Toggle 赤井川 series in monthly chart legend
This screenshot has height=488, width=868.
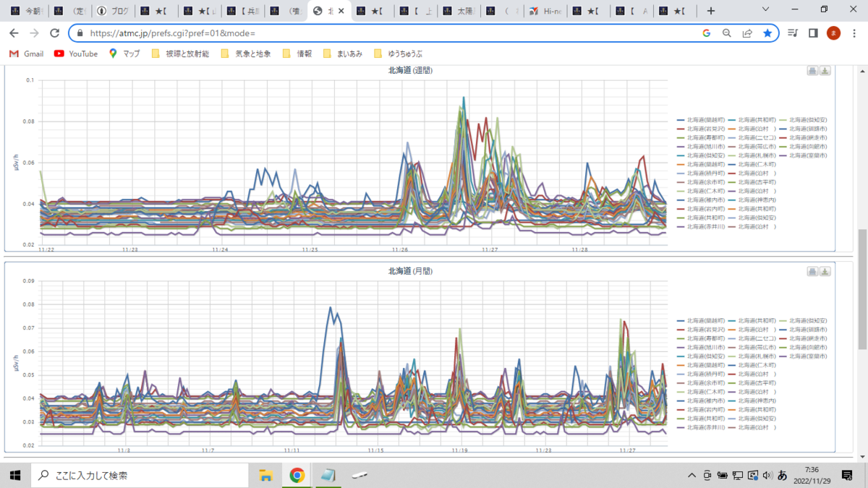pos(705,427)
